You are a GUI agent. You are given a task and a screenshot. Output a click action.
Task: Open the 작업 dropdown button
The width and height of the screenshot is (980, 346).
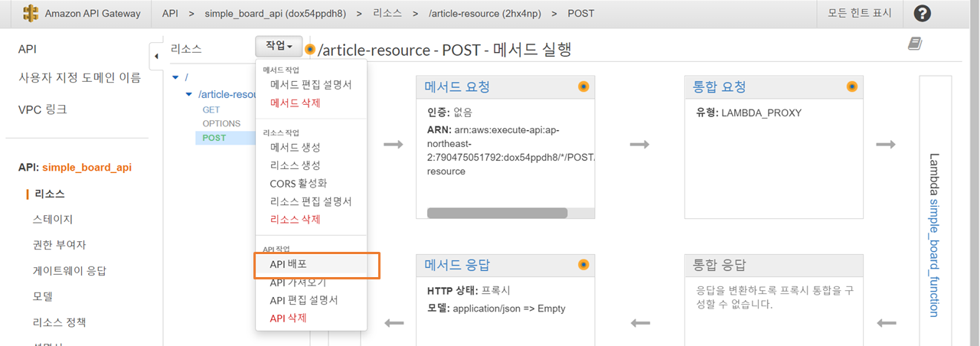pos(279,47)
